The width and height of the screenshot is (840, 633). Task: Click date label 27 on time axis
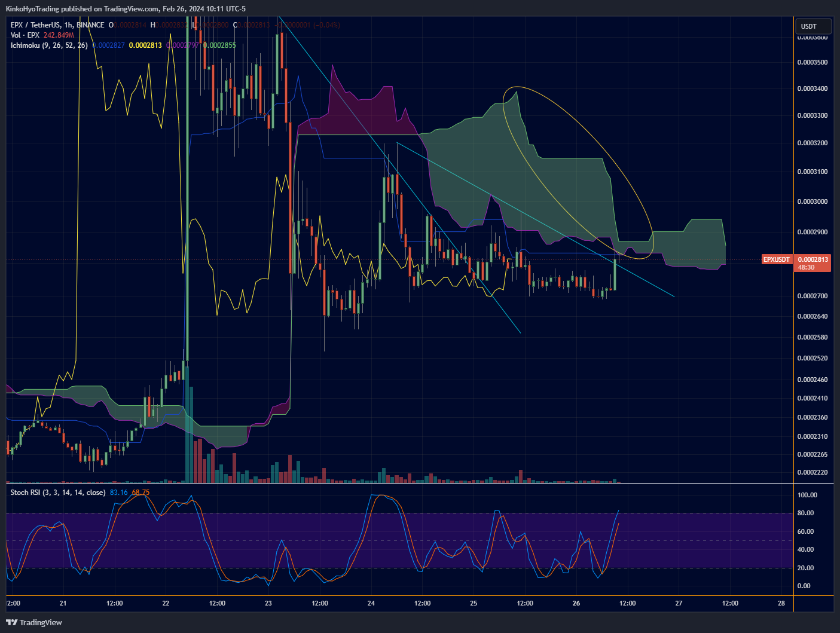coord(679,604)
